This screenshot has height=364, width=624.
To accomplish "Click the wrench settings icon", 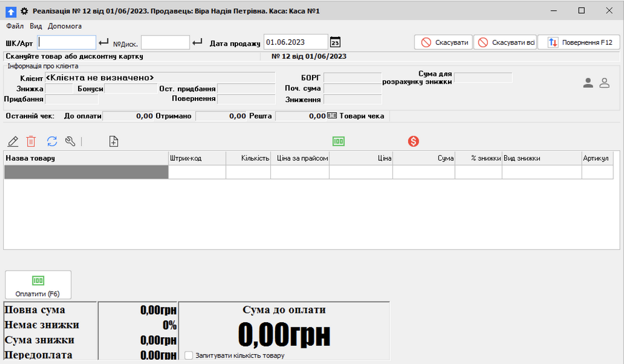I will coord(70,141).
